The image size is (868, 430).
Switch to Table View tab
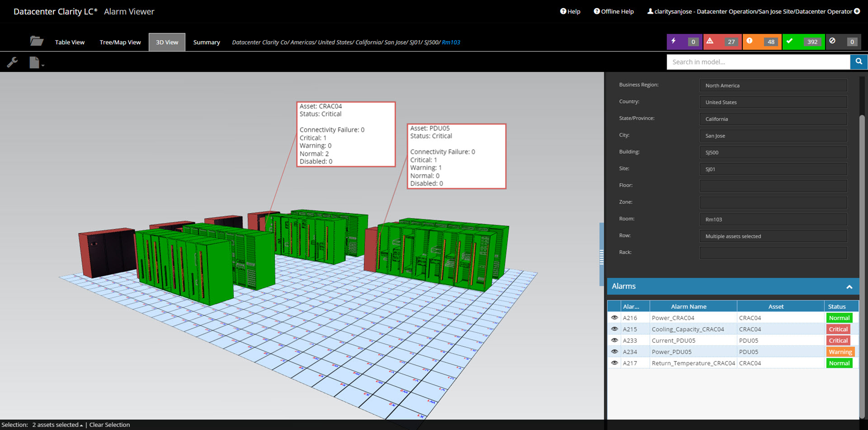(x=70, y=42)
